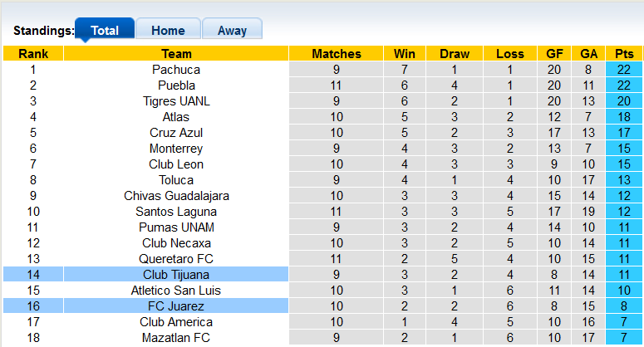
Task: Click the FC Juarez highlighted team
Action: tap(176, 306)
